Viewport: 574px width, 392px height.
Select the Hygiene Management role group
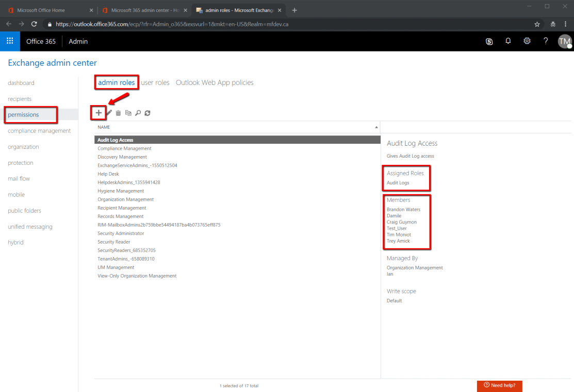(237, 191)
